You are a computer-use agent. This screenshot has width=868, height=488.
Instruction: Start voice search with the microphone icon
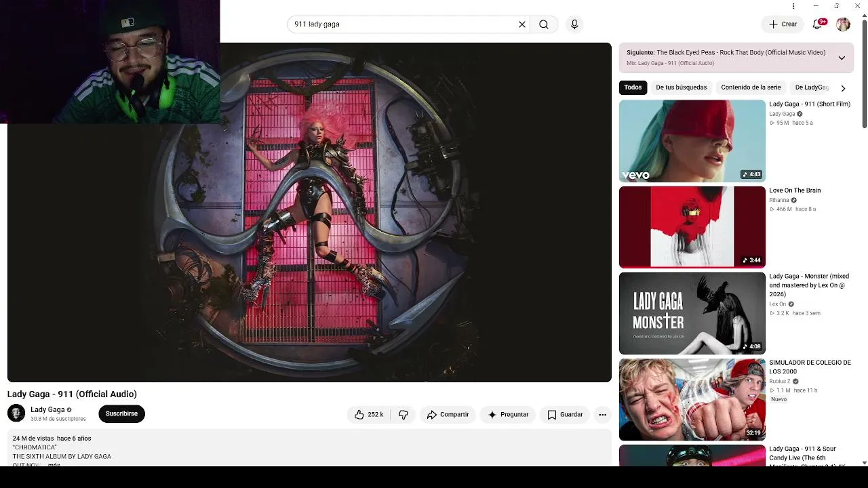[x=574, y=24]
